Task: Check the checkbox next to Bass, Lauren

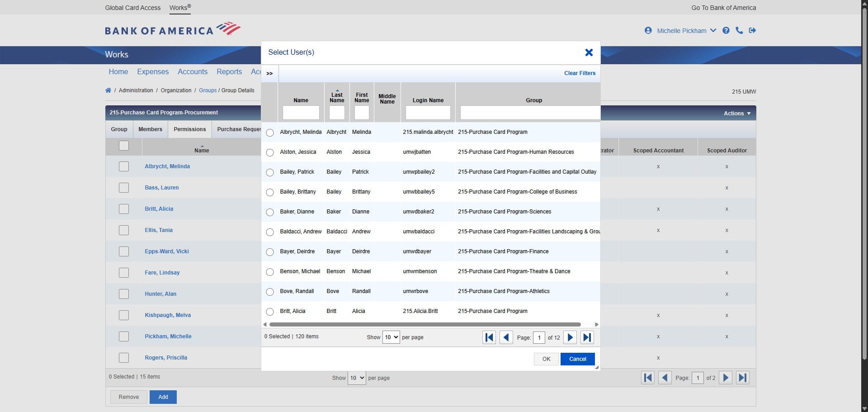Action: pos(124,187)
